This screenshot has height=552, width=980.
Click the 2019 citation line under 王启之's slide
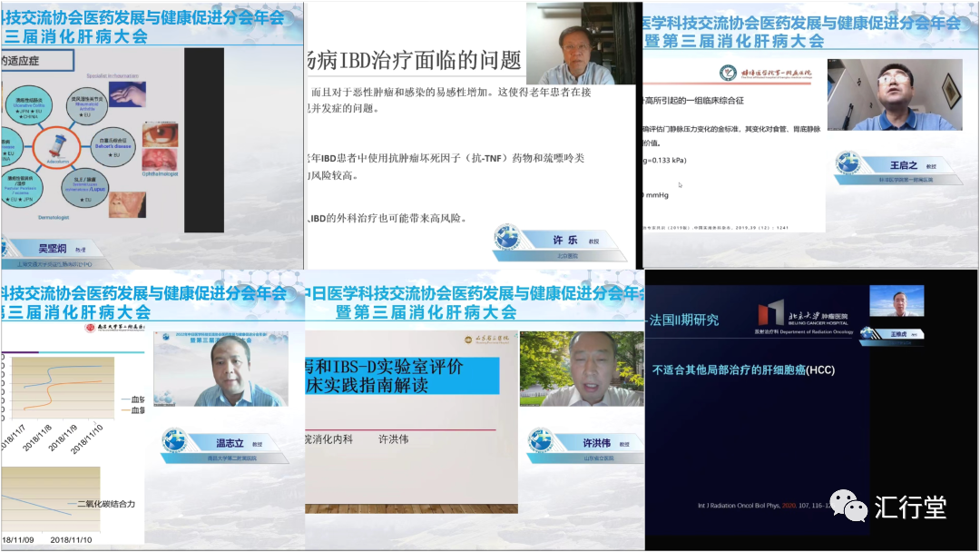(x=716, y=228)
